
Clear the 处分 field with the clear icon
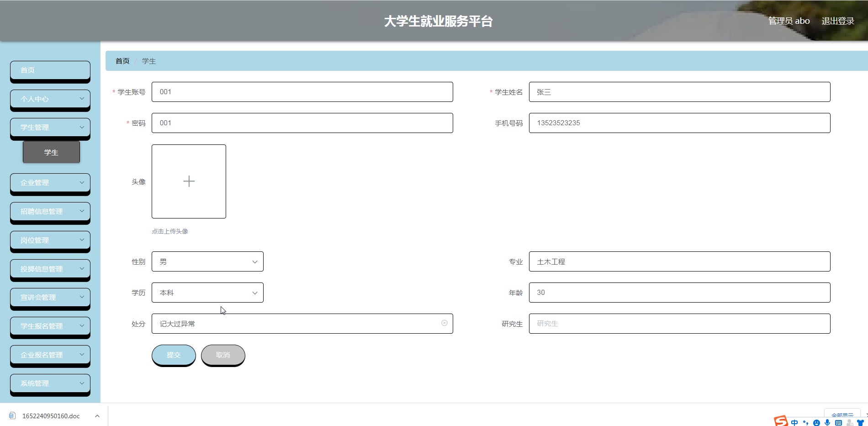point(445,323)
